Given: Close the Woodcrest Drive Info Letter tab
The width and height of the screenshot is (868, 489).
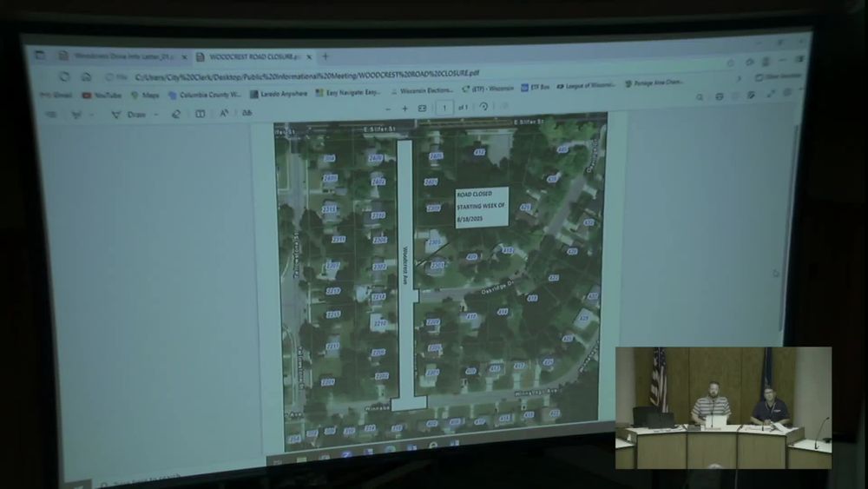Looking at the screenshot, I should tap(184, 56).
